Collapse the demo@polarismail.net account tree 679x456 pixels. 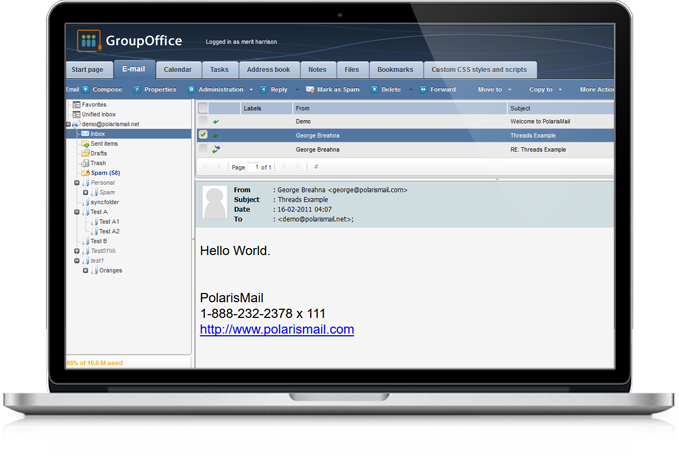[68, 124]
